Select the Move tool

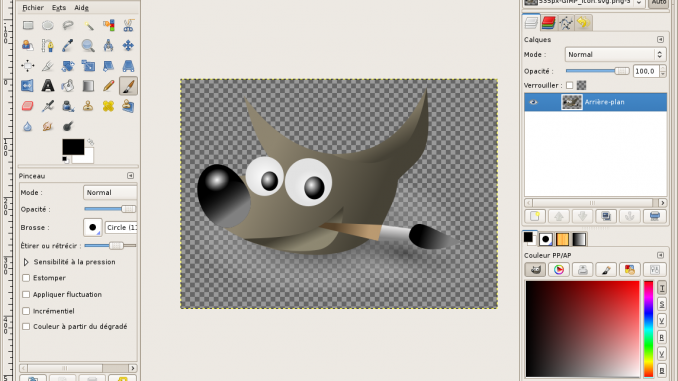[x=128, y=45]
